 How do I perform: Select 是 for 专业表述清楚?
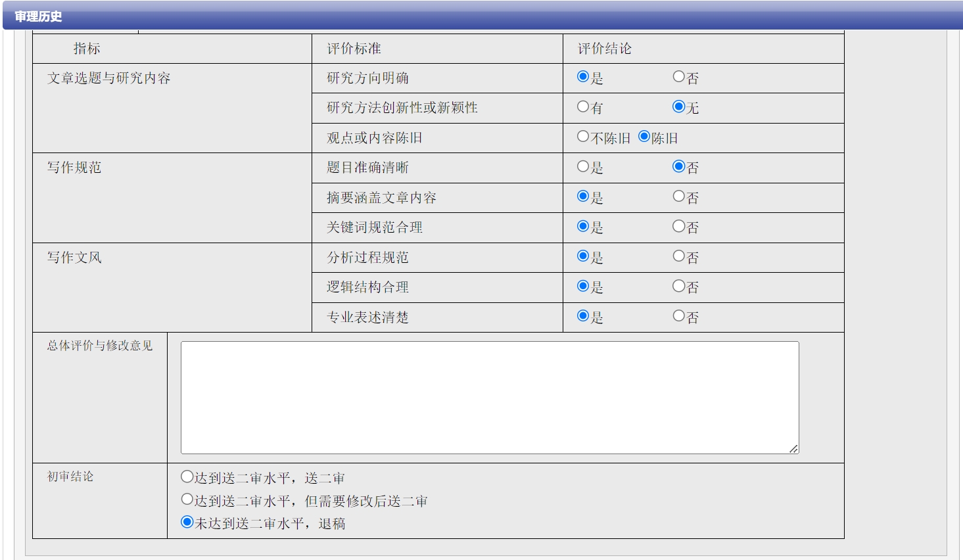pyautogui.click(x=583, y=316)
